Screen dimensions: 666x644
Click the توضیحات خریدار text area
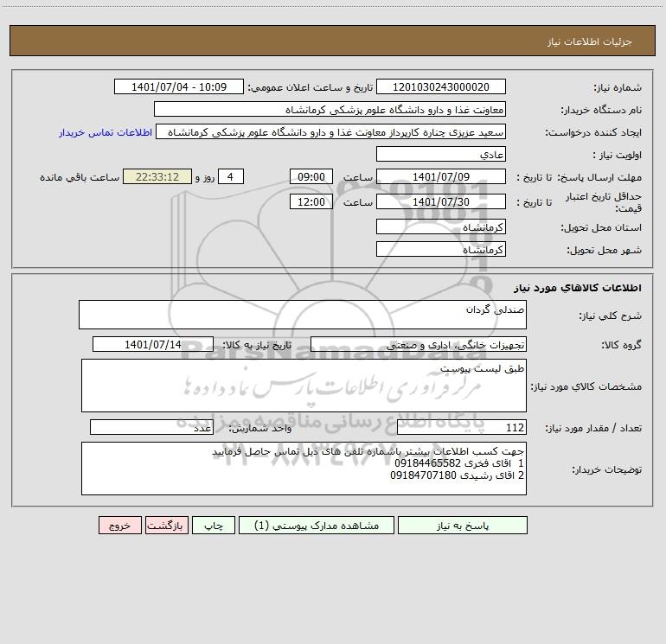304,469
